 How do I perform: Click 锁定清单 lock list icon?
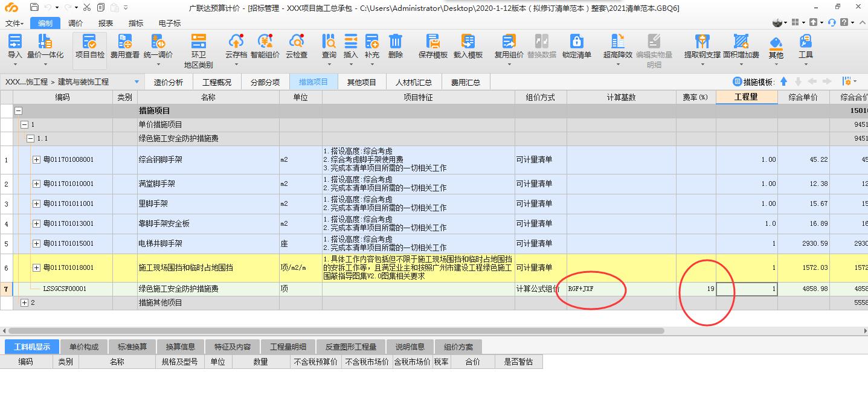point(577,41)
